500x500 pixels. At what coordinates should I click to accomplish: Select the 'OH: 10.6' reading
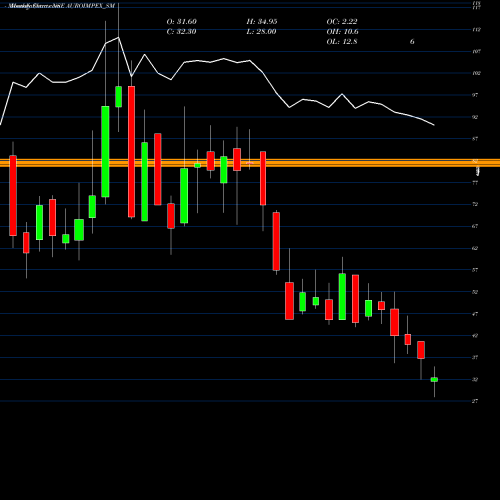343,32
